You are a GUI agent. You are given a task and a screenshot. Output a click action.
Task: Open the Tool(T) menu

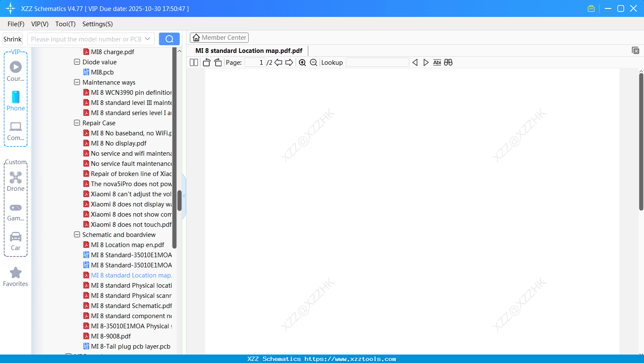point(66,24)
